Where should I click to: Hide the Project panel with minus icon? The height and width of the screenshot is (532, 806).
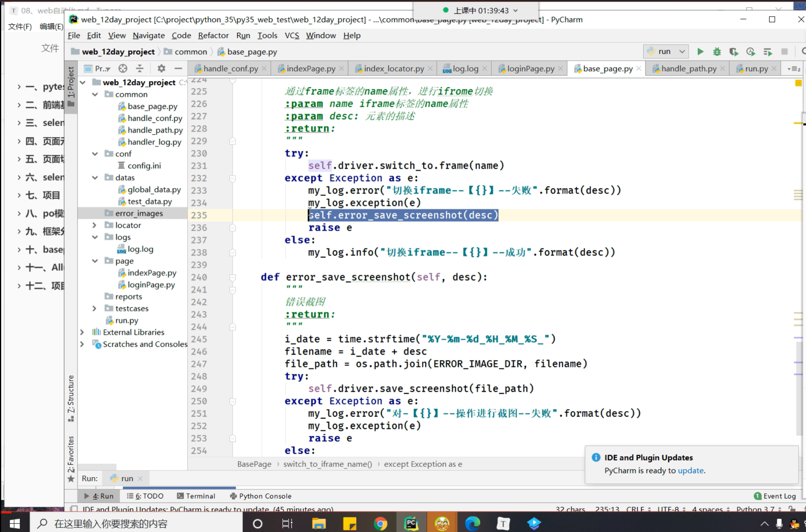pyautogui.click(x=178, y=69)
